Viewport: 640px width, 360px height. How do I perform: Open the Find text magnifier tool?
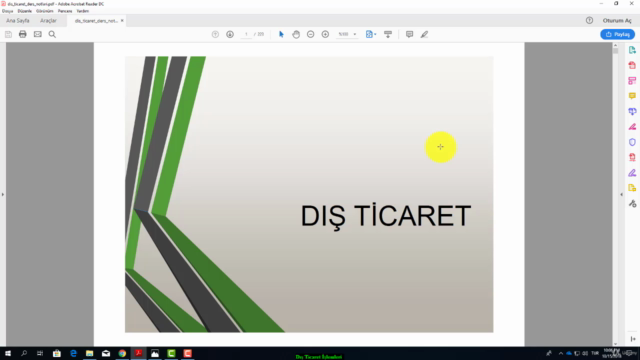[52, 34]
